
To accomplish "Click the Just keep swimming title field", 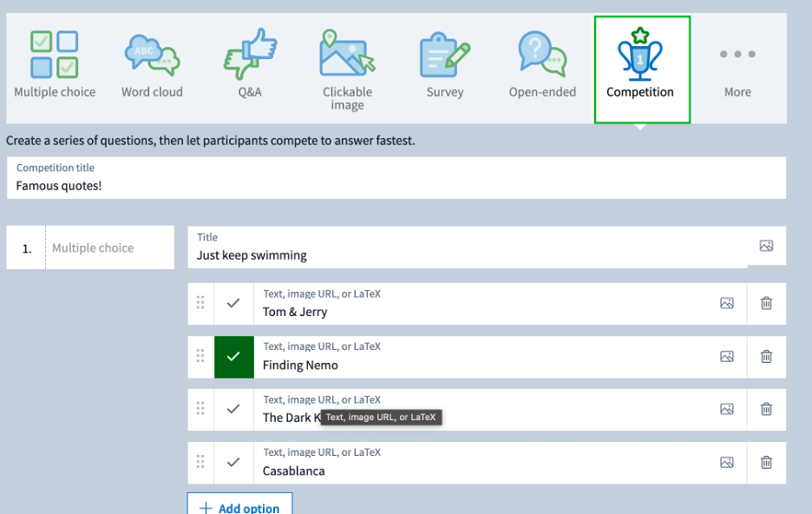I will [x=467, y=255].
